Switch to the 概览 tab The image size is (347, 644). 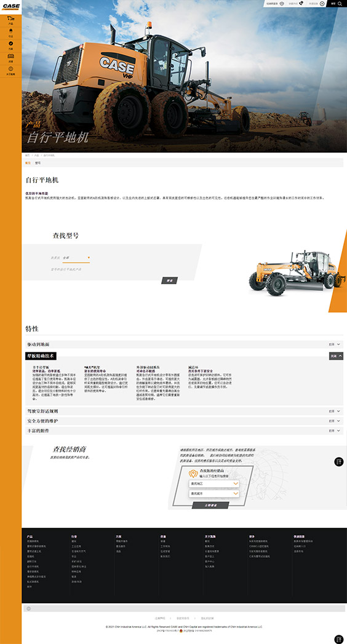(x=28, y=162)
